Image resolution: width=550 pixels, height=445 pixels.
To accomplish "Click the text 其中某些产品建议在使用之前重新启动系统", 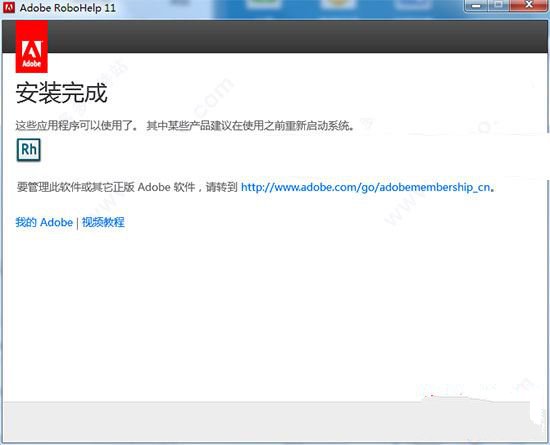I will (249, 126).
